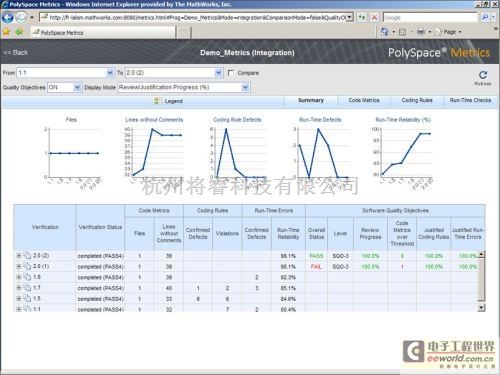Open the Page menu

pyautogui.click(x=449, y=32)
